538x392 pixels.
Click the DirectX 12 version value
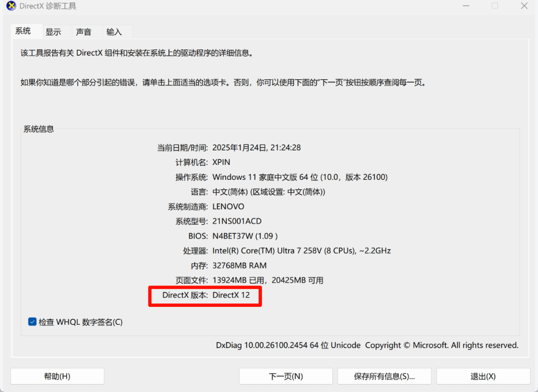point(231,295)
